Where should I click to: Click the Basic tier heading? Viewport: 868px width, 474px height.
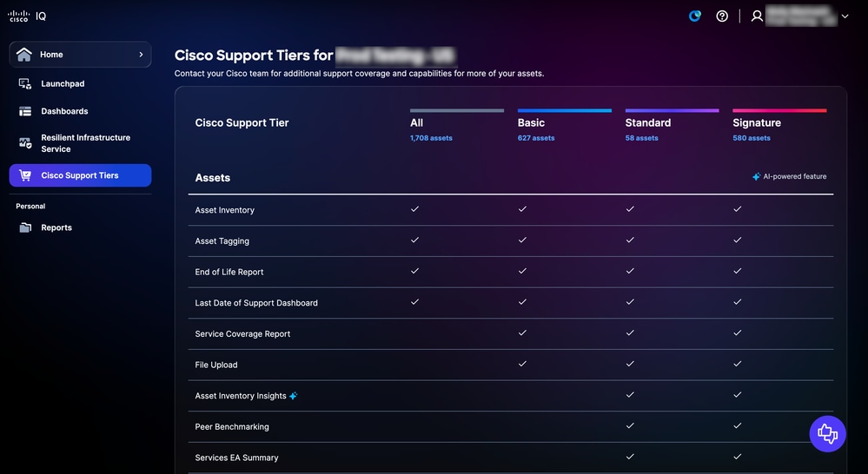[531, 122]
